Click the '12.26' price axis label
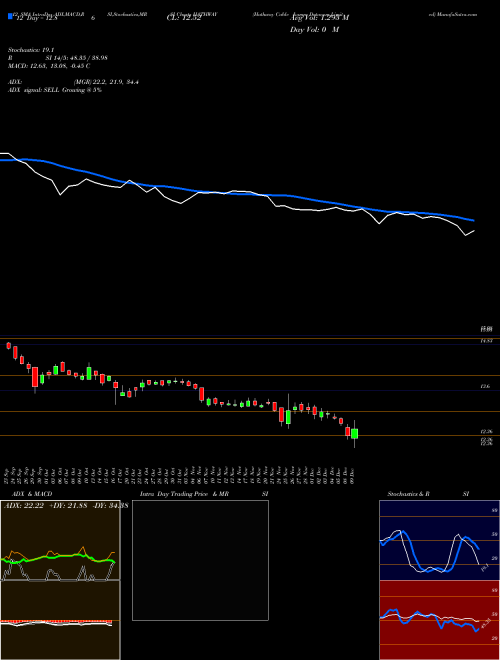 point(487,431)
